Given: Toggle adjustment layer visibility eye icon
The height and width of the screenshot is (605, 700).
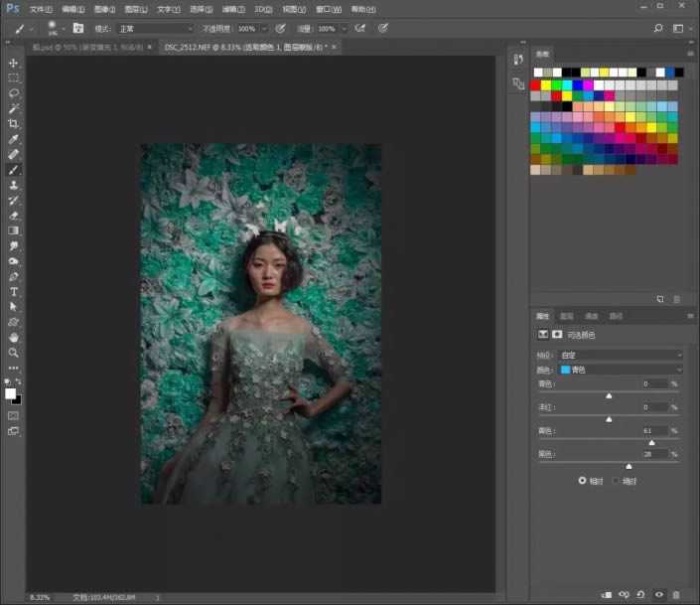Looking at the screenshot, I should pos(659,594).
